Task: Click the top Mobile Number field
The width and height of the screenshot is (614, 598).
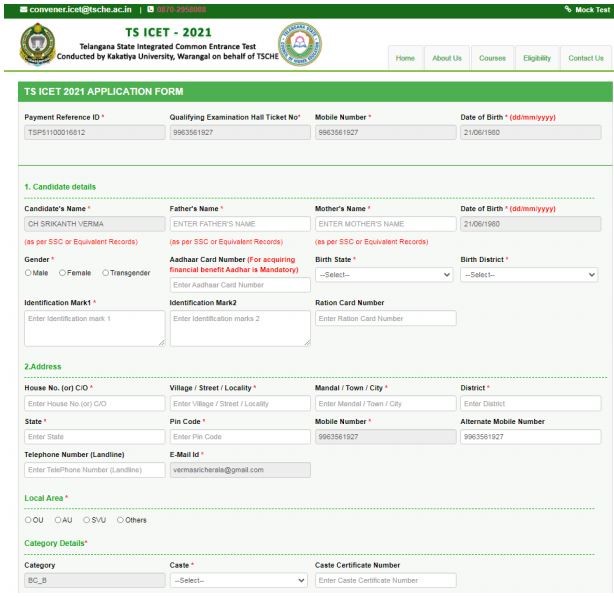Action: coord(386,132)
